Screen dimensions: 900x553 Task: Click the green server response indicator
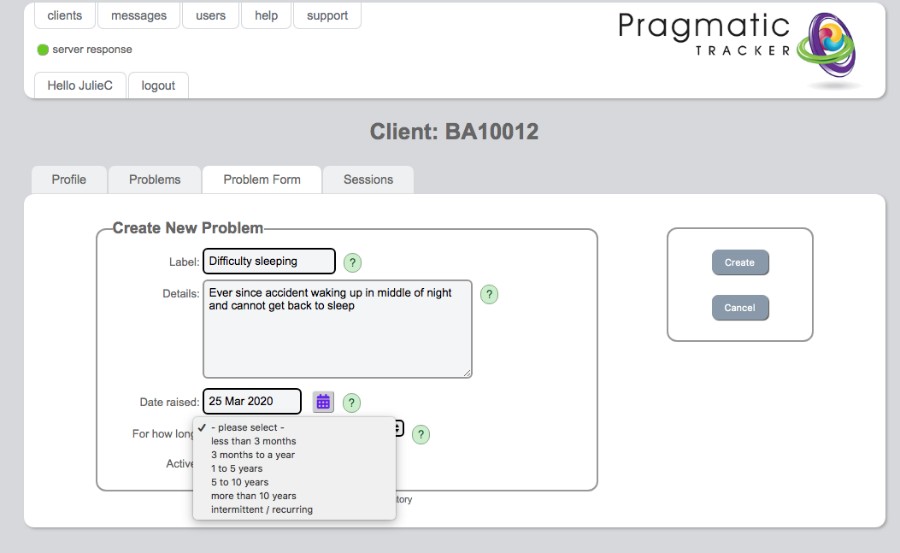tap(43, 50)
